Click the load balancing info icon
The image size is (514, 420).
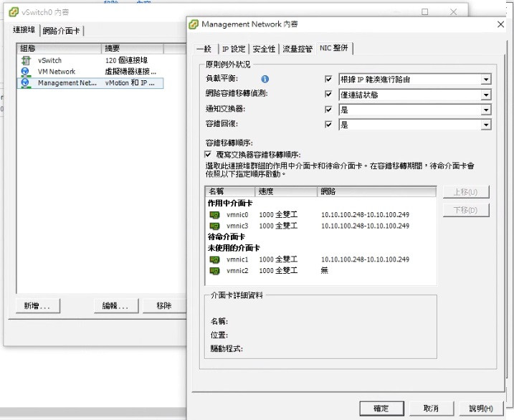(265, 79)
